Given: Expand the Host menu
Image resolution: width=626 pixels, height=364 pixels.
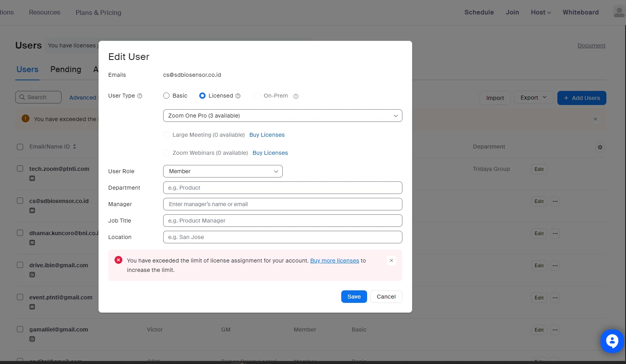Looking at the screenshot, I should [541, 12].
